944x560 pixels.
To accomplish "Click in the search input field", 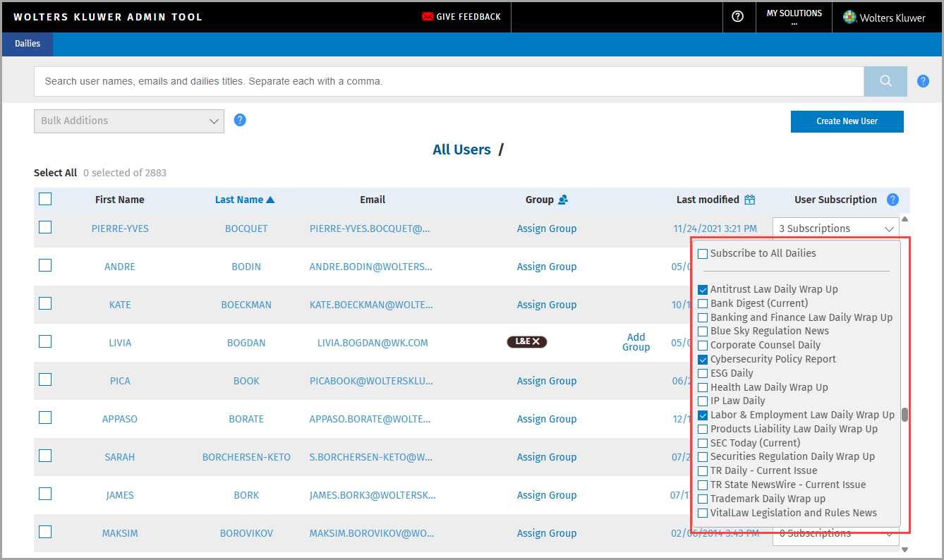I will click(x=449, y=81).
